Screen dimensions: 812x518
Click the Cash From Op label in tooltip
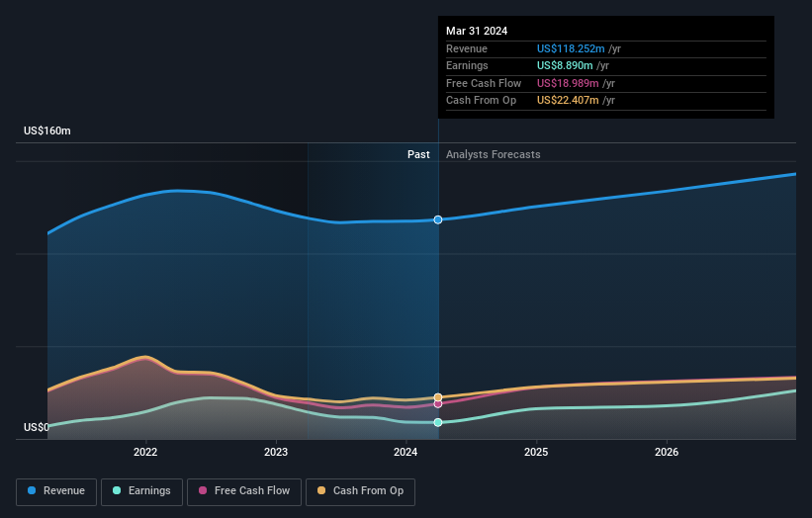tap(481, 101)
